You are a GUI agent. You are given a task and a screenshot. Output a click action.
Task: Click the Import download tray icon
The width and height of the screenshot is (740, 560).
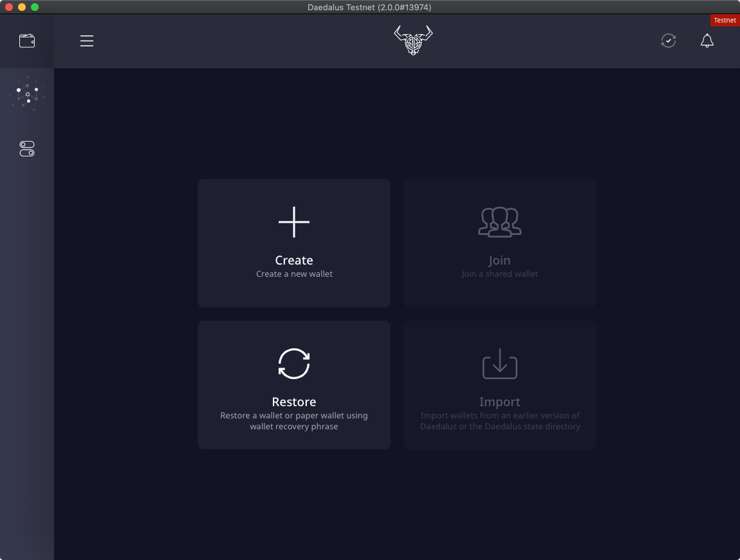coord(499,364)
